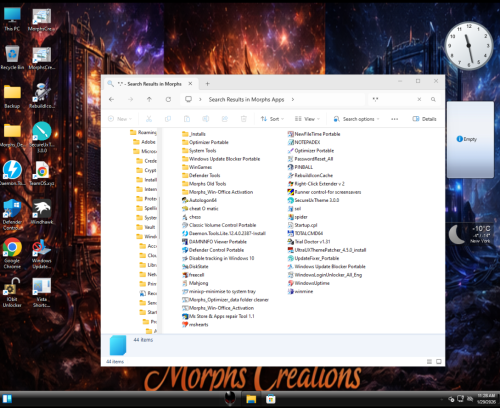500x408 pixels.
Task: Open See more options ellipsis
Action: coord(395,119)
